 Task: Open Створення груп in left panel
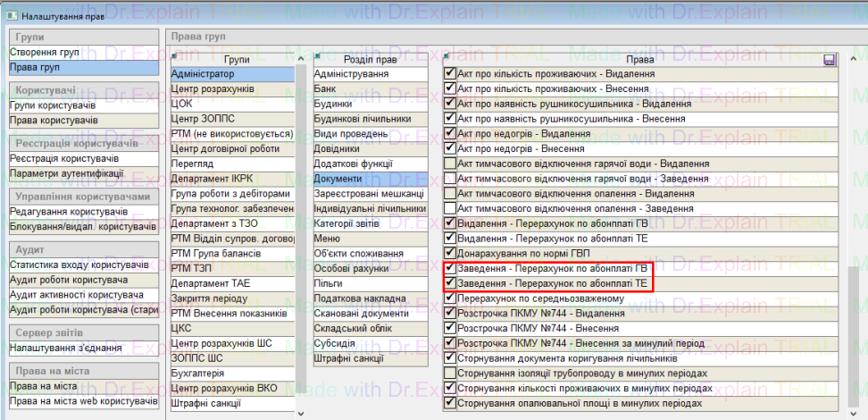point(45,53)
